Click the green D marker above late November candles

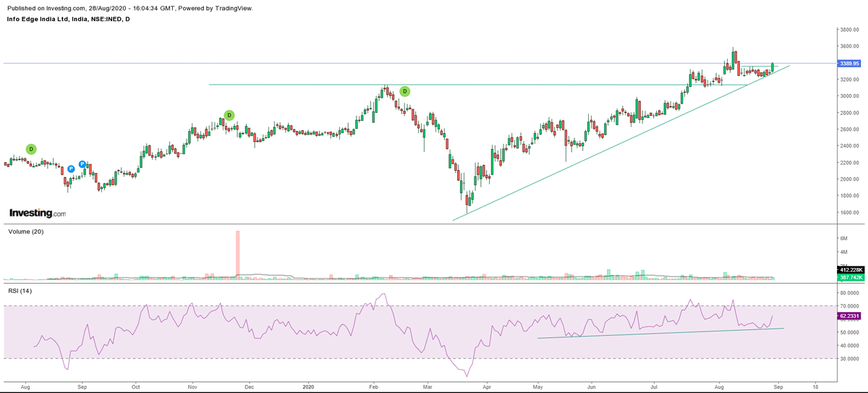(x=229, y=115)
